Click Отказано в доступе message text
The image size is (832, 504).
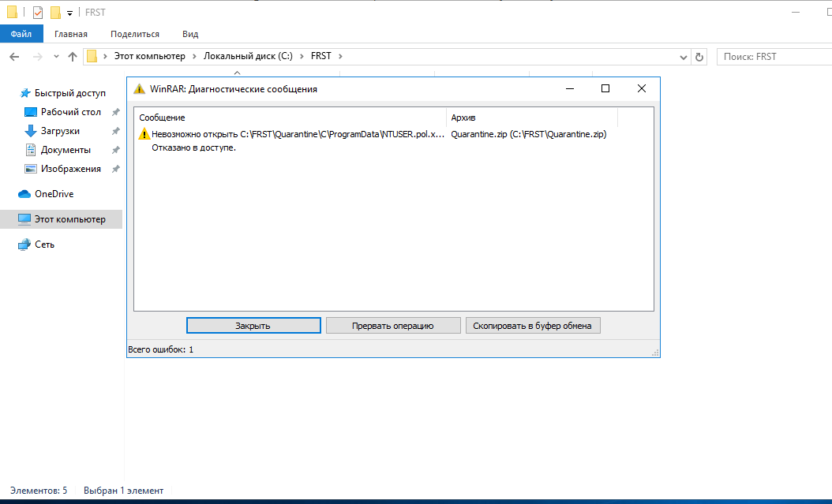coord(193,147)
